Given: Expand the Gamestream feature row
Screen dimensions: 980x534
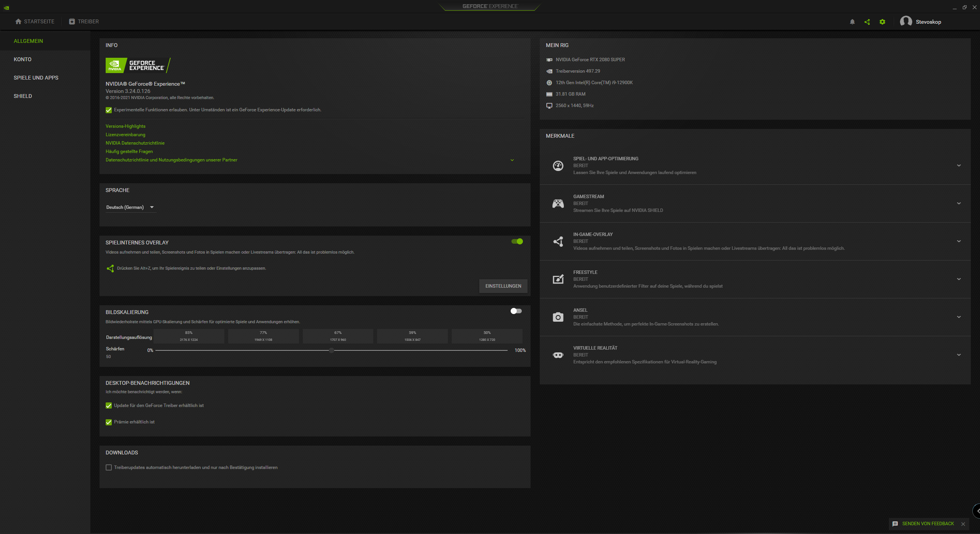Looking at the screenshot, I should 959,204.
